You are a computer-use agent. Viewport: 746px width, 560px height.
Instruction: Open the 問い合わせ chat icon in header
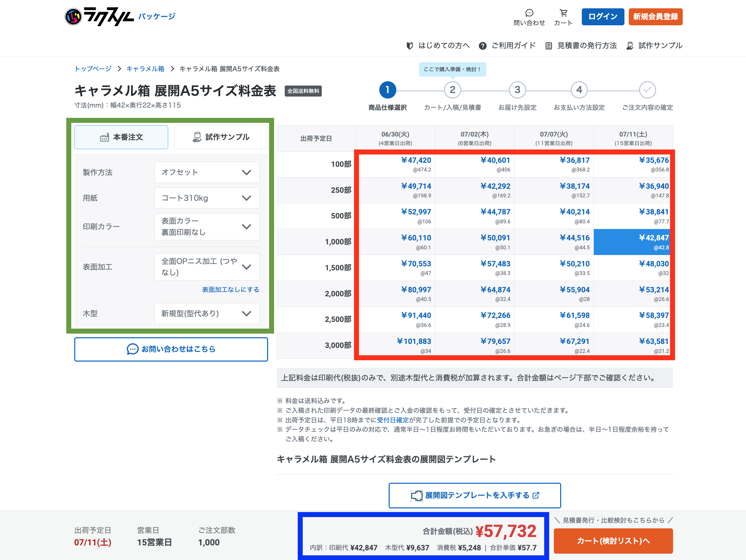click(x=529, y=13)
